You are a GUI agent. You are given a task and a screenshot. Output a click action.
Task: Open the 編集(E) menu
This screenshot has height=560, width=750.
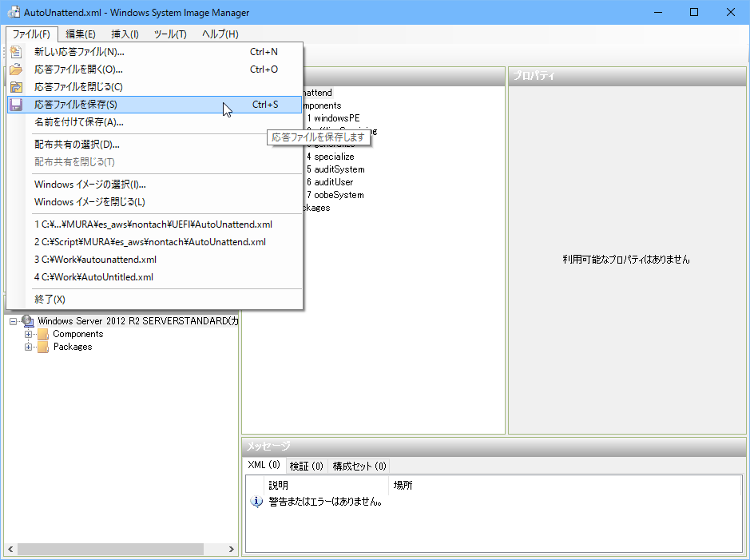coord(81,34)
